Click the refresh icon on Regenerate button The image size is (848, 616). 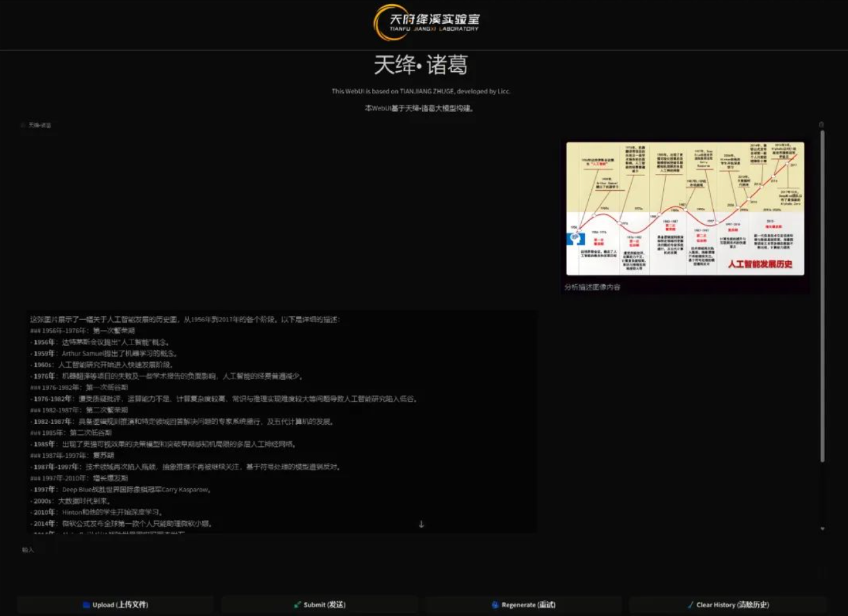point(494,604)
